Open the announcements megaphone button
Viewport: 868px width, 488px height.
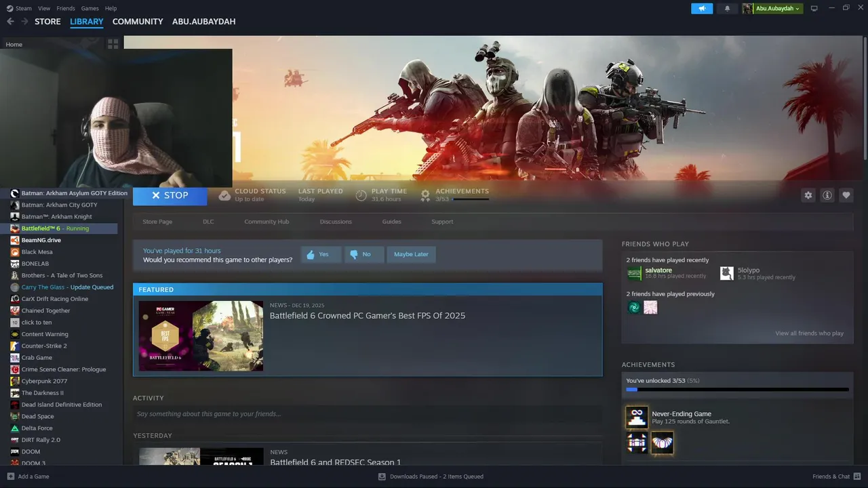(x=702, y=8)
